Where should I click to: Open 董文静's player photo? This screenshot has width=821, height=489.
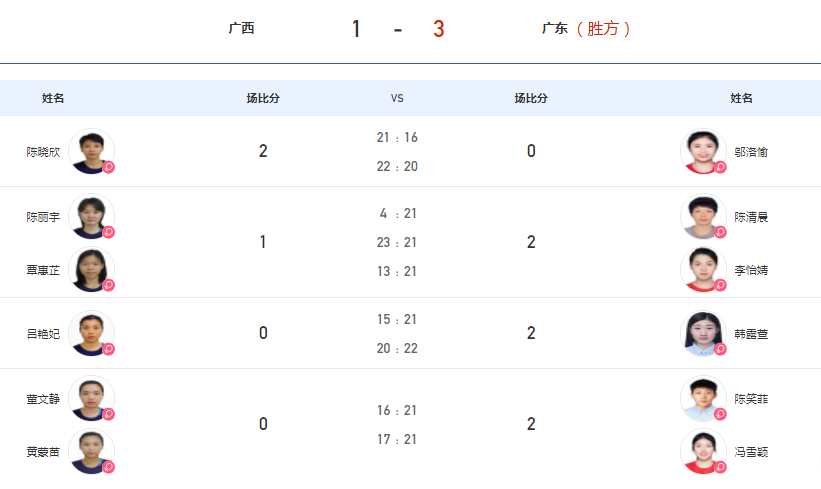click(x=91, y=398)
